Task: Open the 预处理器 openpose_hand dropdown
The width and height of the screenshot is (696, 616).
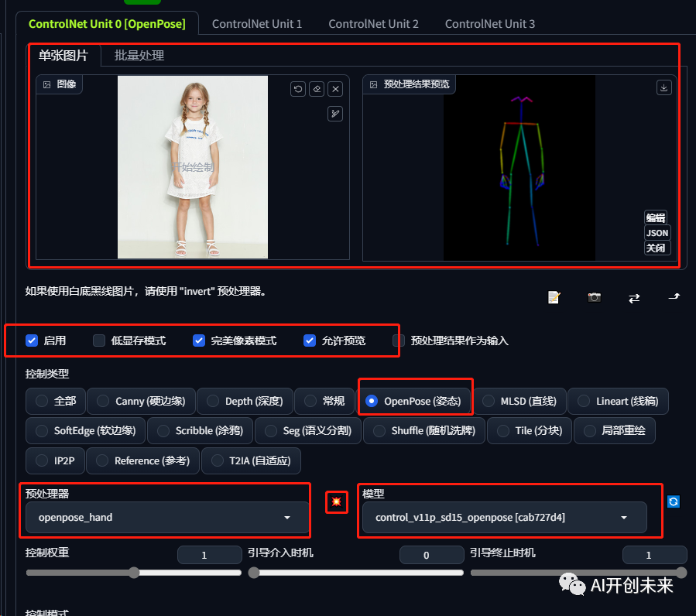Action: click(167, 518)
